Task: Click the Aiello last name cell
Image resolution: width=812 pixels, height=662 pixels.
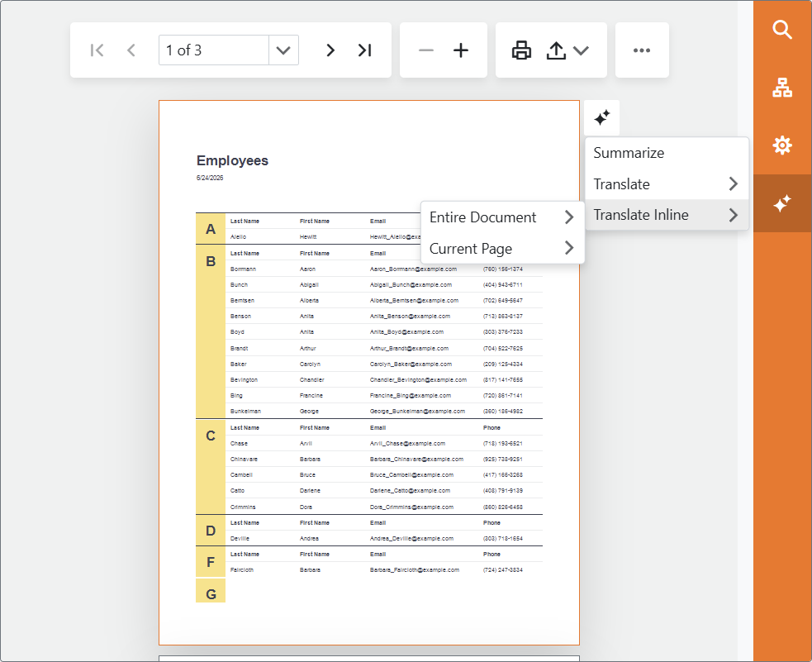Action: (x=238, y=236)
